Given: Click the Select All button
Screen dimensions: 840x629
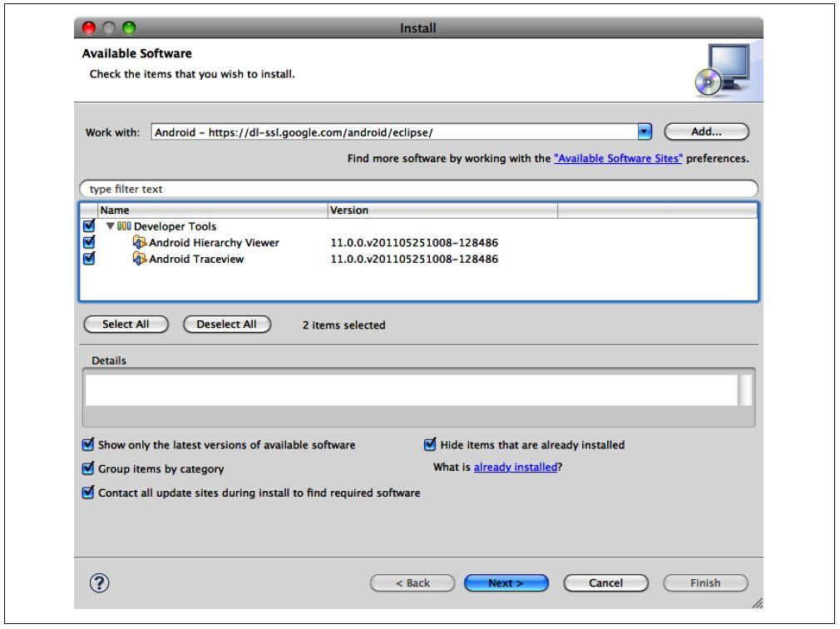Looking at the screenshot, I should [x=126, y=324].
